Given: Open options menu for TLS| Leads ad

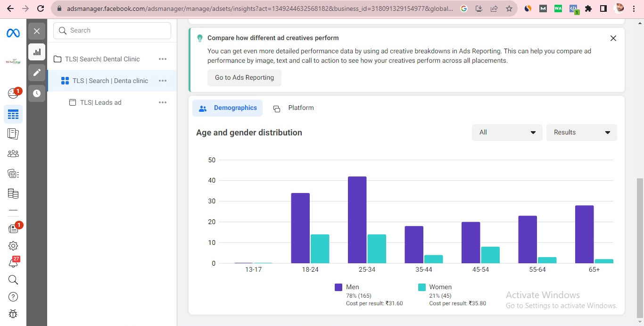Looking at the screenshot, I should pyautogui.click(x=163, y=102).
